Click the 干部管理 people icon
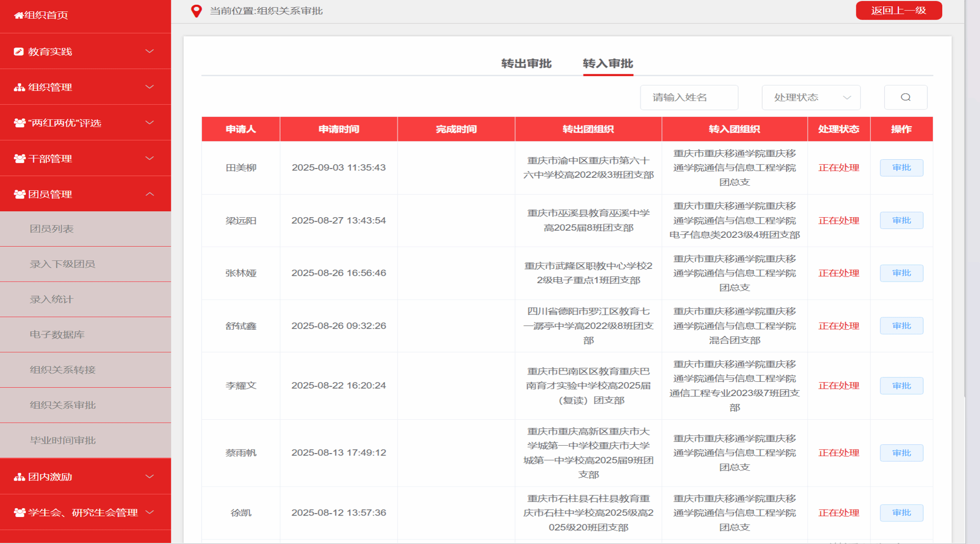The width and height of the screenshot is (980, 544). click(19, 159)
